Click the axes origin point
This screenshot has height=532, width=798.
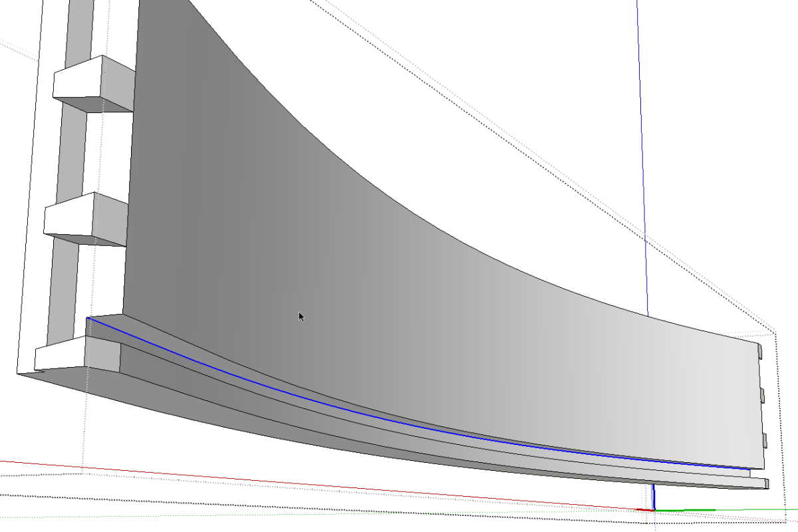click(655, 509)
